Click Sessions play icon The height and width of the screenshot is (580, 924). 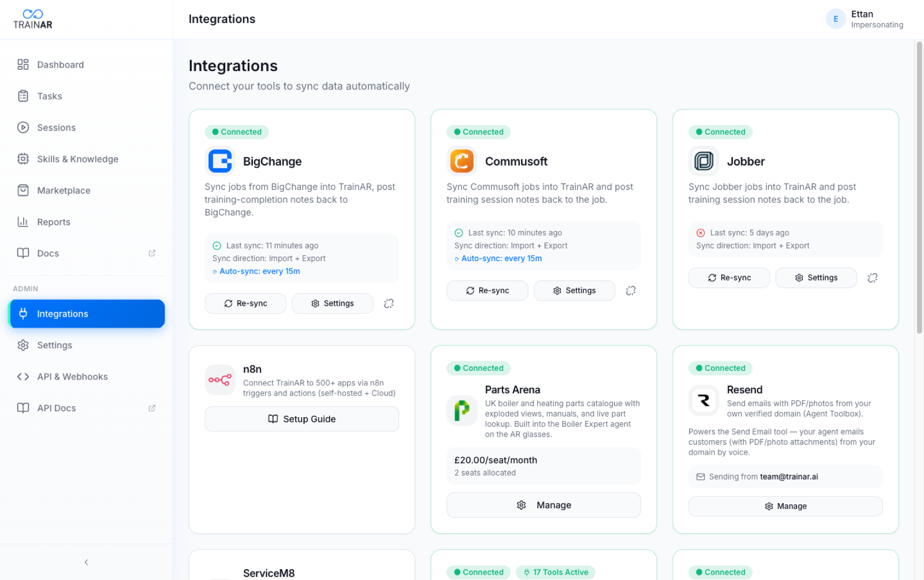pos(23,128)
